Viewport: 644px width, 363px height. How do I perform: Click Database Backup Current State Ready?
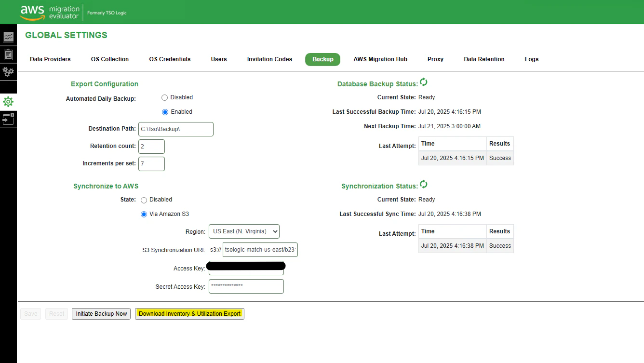[x=427, y=97]
